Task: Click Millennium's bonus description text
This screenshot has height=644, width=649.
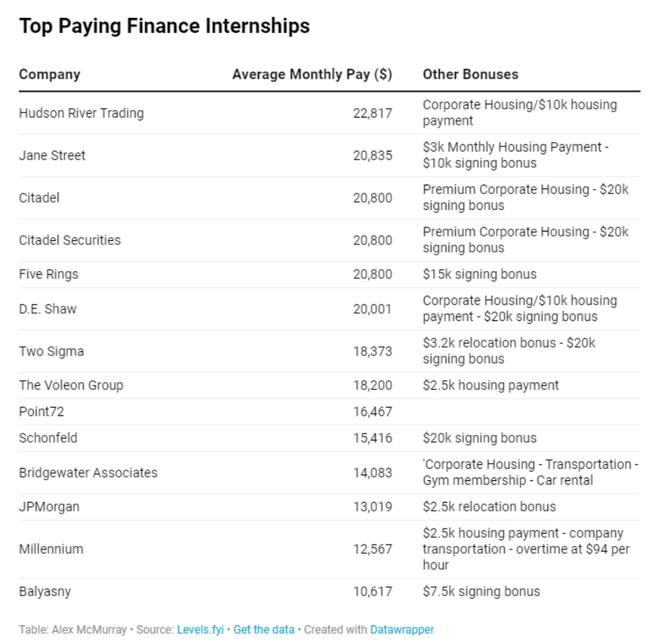Action: pyautogui.click(x=526, y=549)
